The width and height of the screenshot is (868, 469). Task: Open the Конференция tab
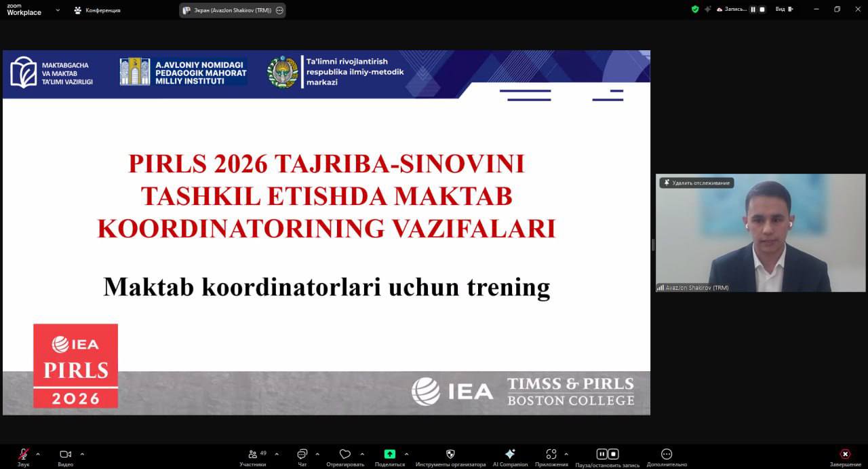tap(97, 10)
